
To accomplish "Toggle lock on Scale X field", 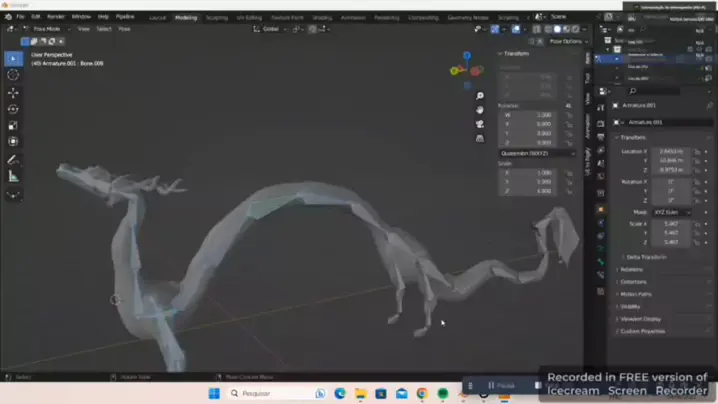I will [x=569, y=173].
